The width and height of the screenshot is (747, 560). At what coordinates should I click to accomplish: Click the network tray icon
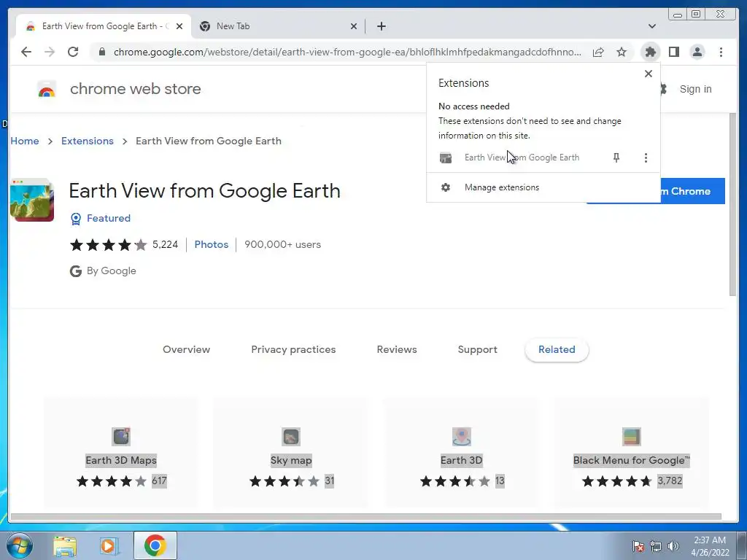click(x=656, y=546)
